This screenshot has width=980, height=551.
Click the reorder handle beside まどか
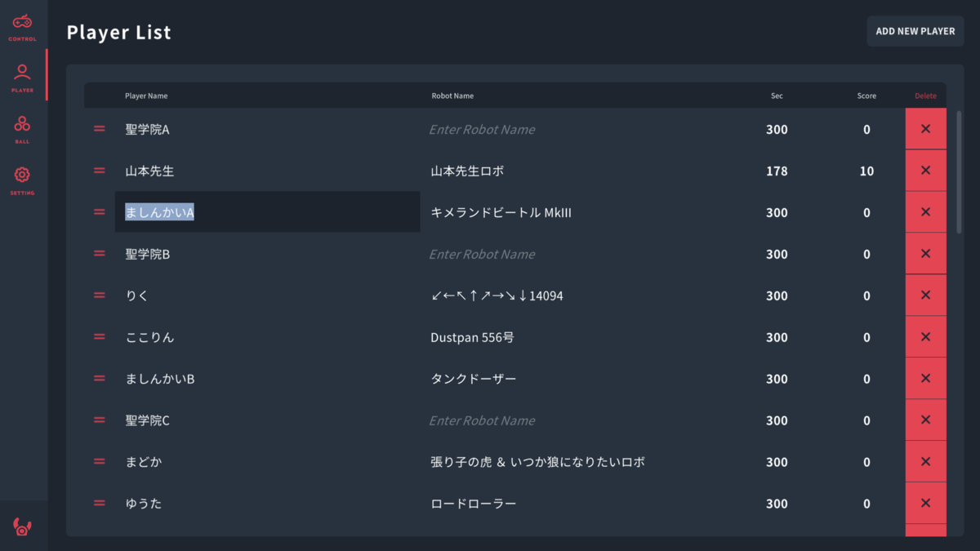[100, 462]
